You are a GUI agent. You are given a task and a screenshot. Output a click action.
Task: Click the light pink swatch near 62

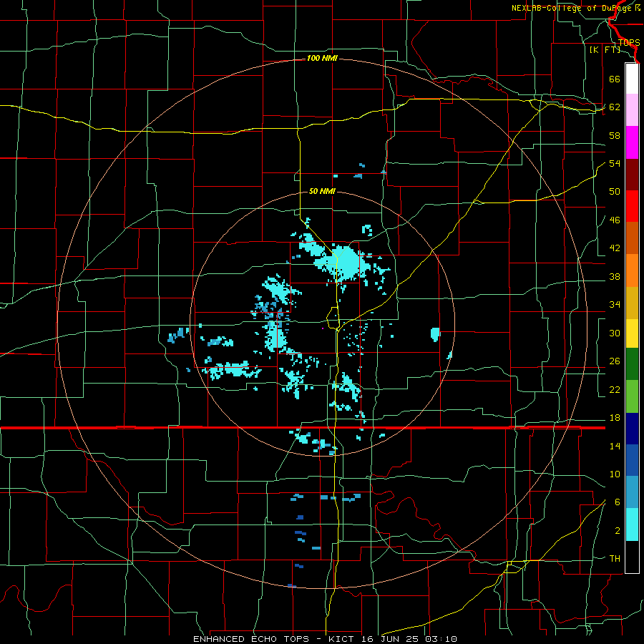tap(632, 110)
